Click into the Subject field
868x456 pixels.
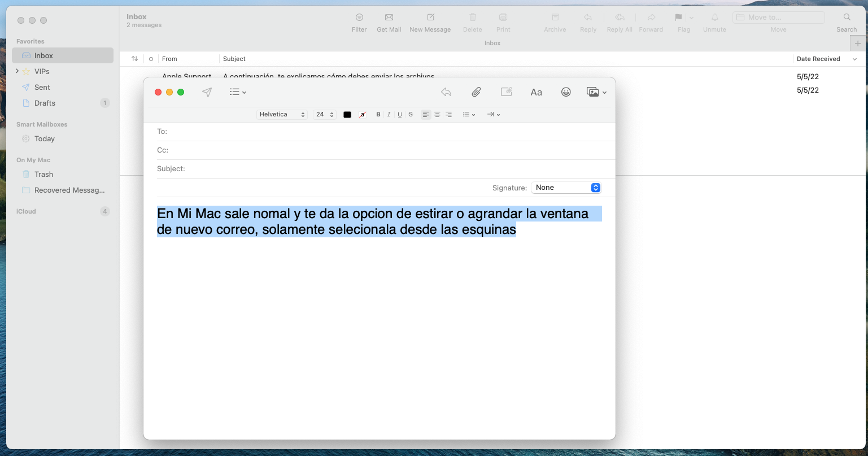(x=395, y=168)
